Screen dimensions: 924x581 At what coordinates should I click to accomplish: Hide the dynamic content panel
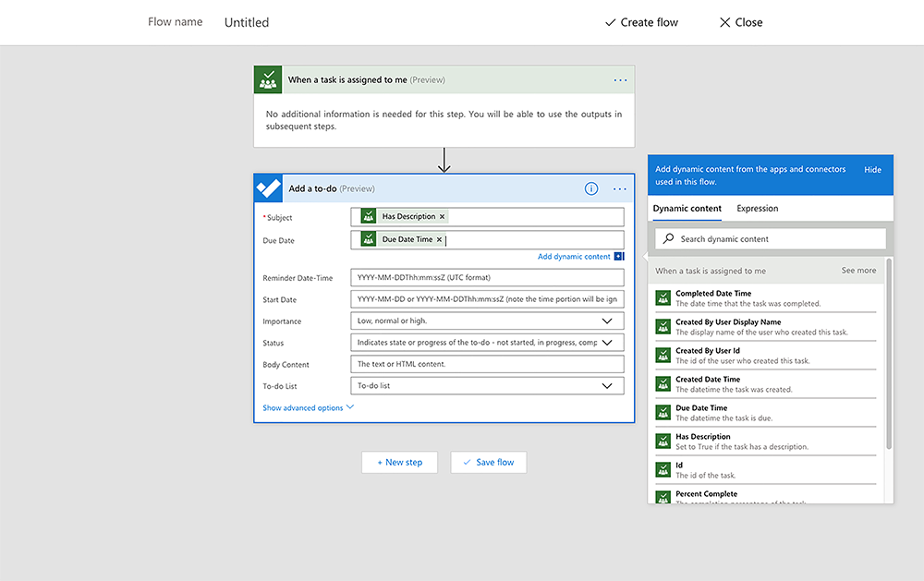[873, 170]
